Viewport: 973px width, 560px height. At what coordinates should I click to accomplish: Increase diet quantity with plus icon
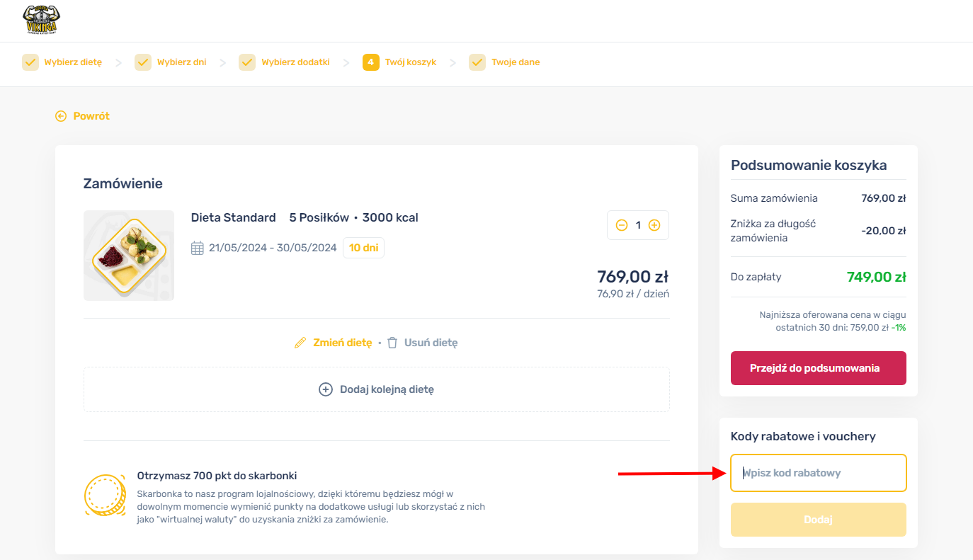point(654,225)
